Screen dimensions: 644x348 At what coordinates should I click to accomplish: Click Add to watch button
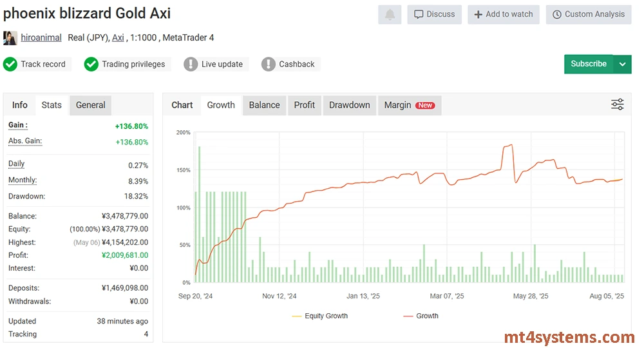coord(504,14)
